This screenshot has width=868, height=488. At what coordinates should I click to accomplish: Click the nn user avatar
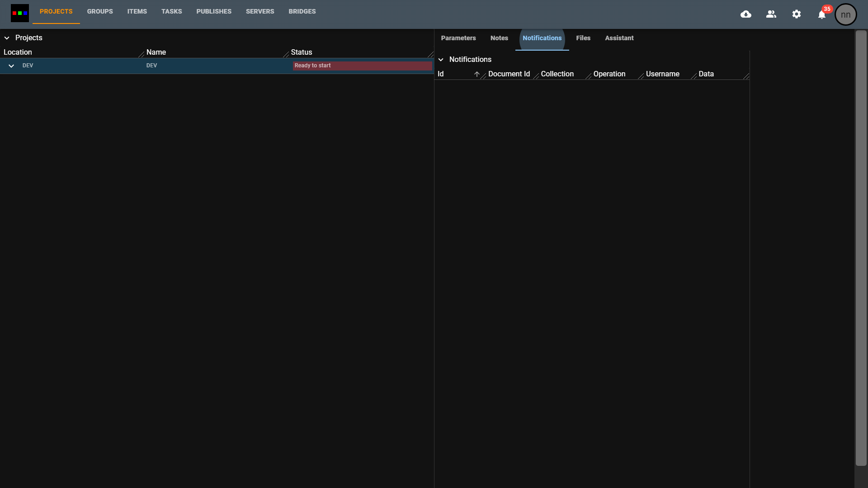[x=846, y=14]
